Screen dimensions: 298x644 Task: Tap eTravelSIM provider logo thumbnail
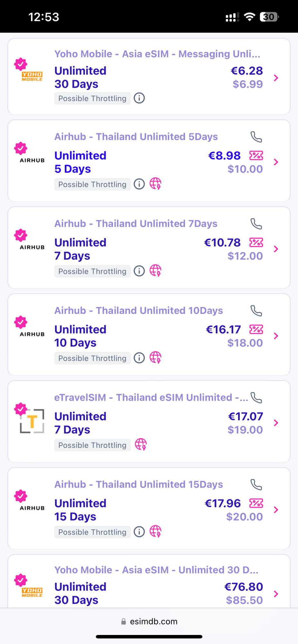click(32, 421)
